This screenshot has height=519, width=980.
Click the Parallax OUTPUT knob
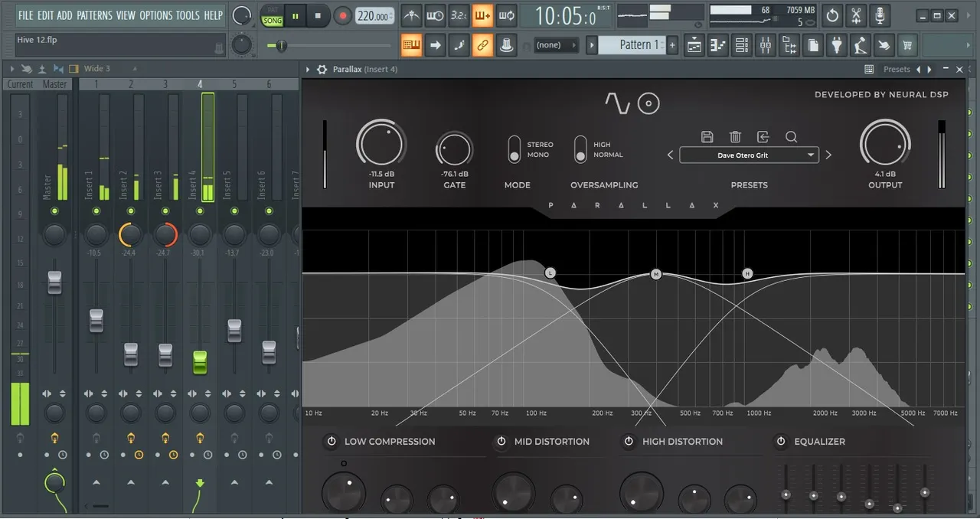coord(885,143)
